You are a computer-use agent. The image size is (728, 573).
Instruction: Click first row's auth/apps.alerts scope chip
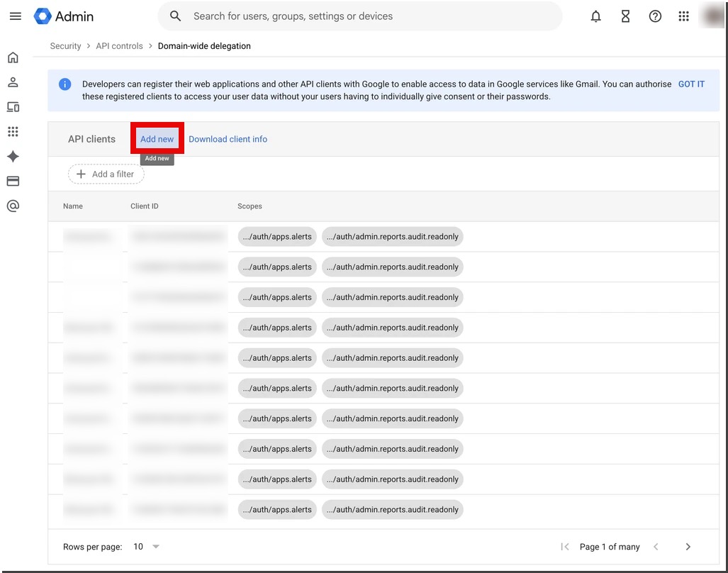click(277, 237)
